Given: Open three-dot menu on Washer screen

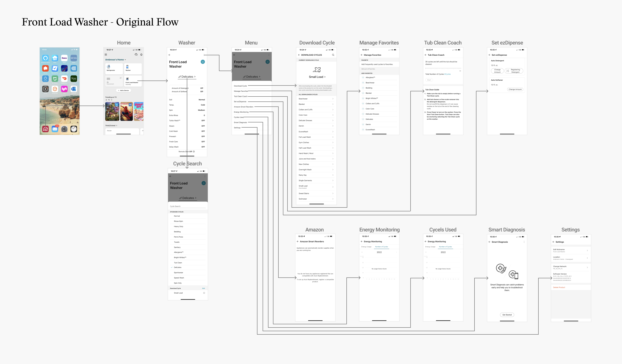Looking at the screenshot, I should click(204, 55).
